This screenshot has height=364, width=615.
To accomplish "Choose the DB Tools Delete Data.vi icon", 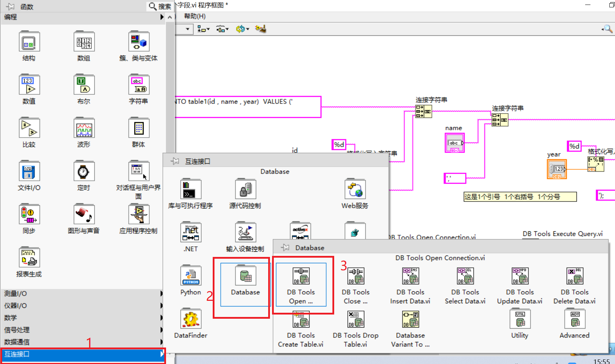I will click(x=575, y=276).
